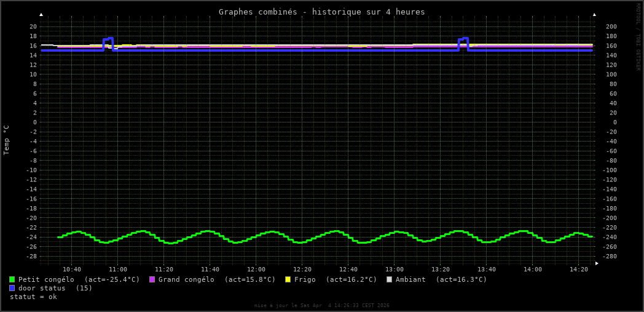Image resolution: width=644 pixels, height=312 pixels.
Task: Select the 14:20 time label on X-axis
Action: pyautogui.click(x=578, y=270)
